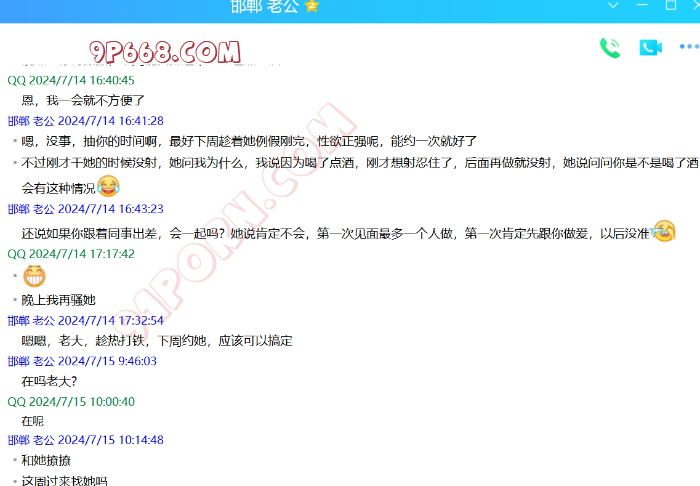The image size is (700, 486).
Task: Select the QQ 2024/7/15 10:00:40 header
Action: (x=71, y=402)
